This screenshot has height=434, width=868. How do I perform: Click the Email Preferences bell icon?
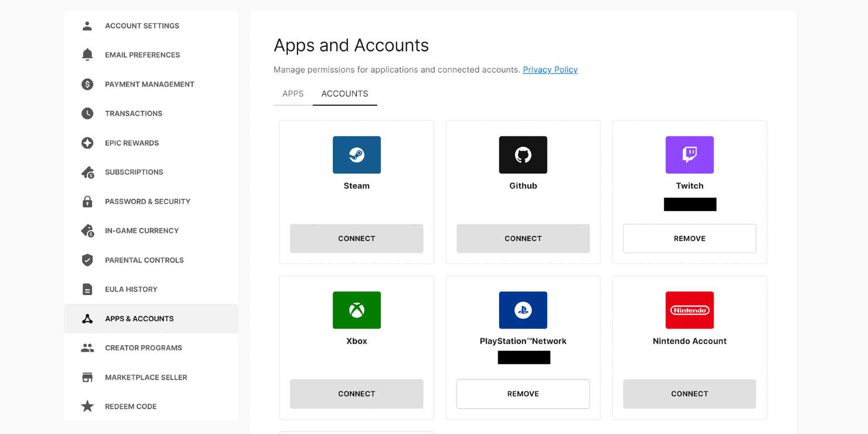point(87,55)
